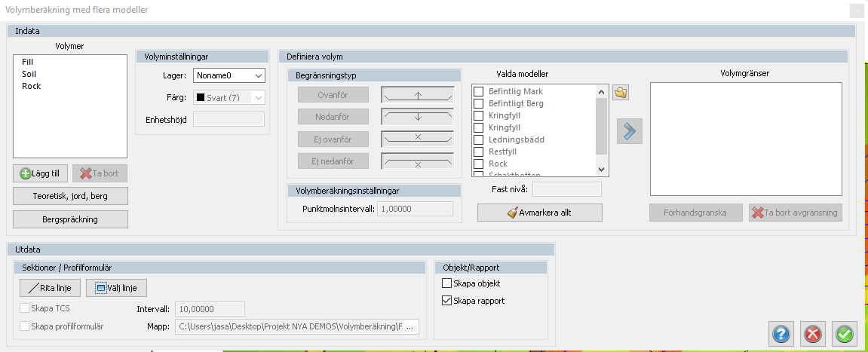Viewport: 868px width, 352px height.
Task: Uncheck the Skapa rapport checkbox
Action: pos(447,301)
